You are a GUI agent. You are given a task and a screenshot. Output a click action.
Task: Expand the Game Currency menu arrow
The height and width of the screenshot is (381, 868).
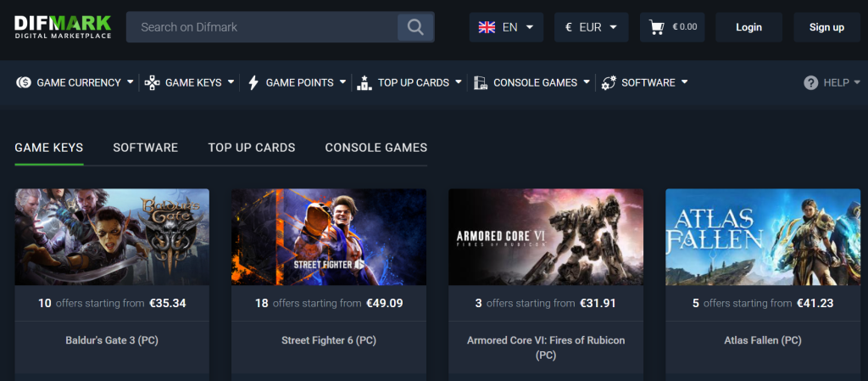pyautogui.click(x=131, y=82)
